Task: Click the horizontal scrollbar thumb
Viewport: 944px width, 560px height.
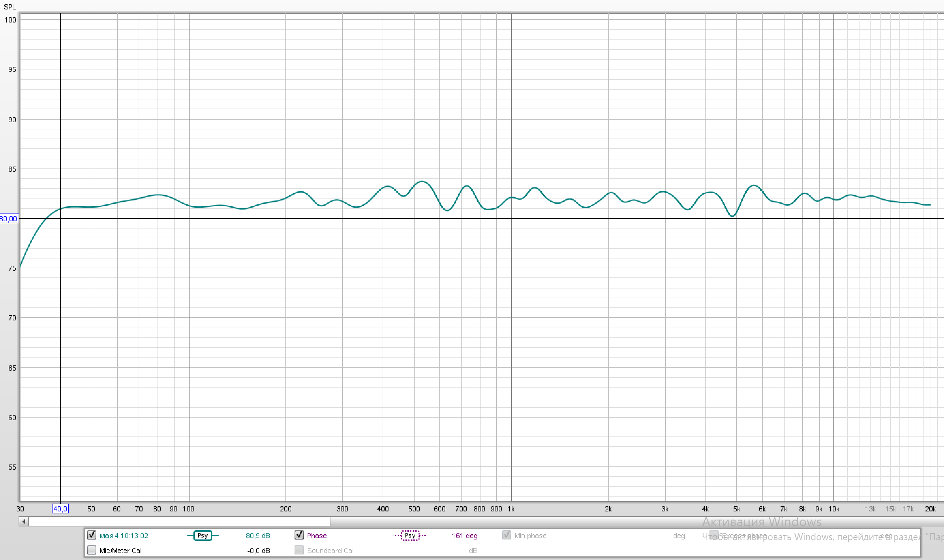Action: (x=179, y=522)
